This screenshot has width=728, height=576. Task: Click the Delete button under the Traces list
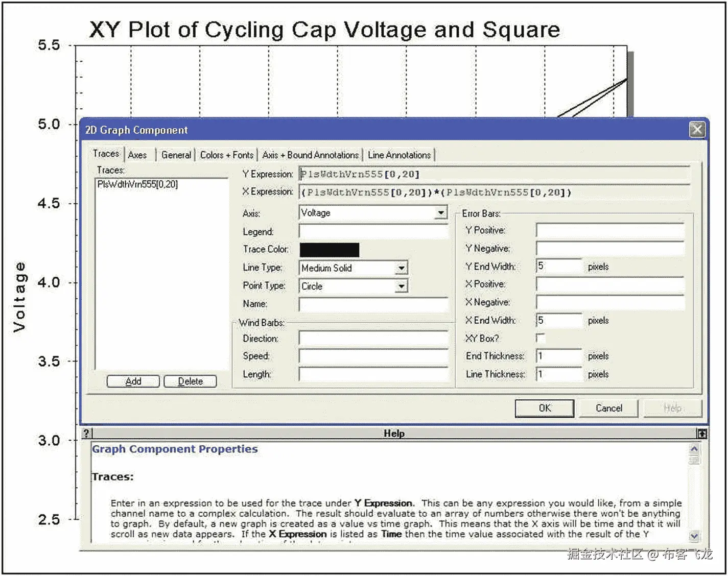[x=190, y=381]
